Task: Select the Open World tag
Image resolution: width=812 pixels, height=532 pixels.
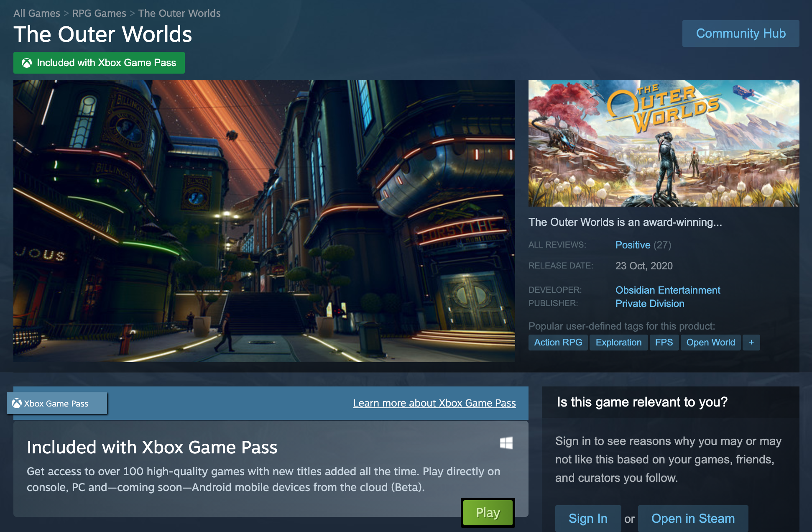Action: 710,343
